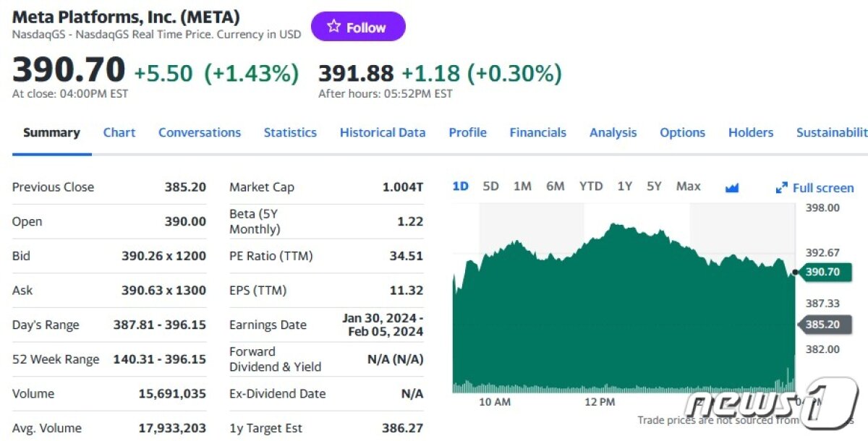Image resolution: width=868 pixels, height=441 pixels.
Task: Open the Holders tab
Action: click(x=751, y=132)
